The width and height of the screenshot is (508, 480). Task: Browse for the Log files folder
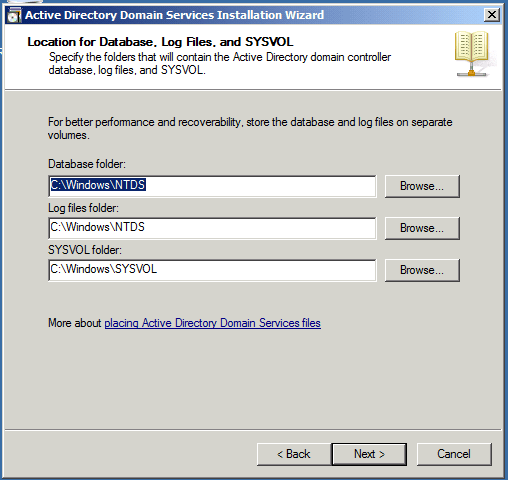422,228
